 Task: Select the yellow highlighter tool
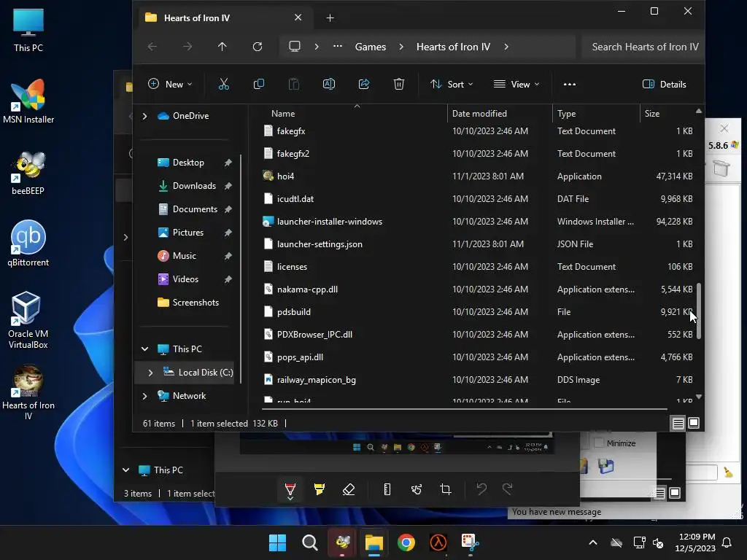click(x=320, y=489)
